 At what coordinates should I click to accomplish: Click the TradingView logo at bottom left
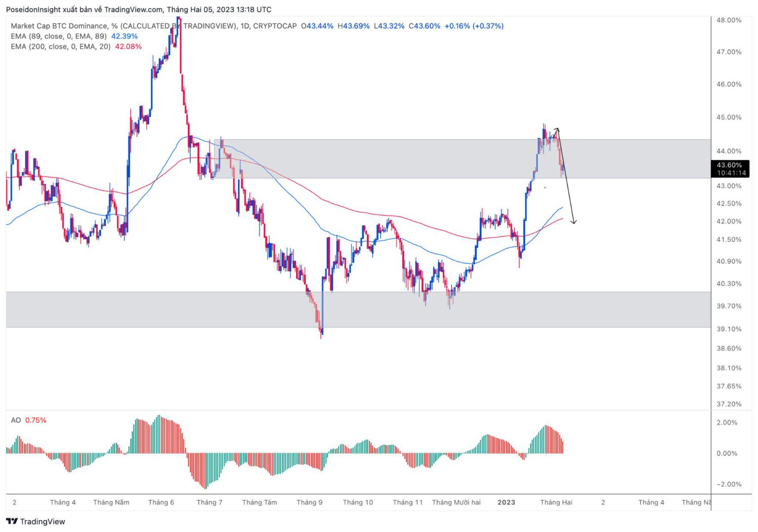pos(36,521)
